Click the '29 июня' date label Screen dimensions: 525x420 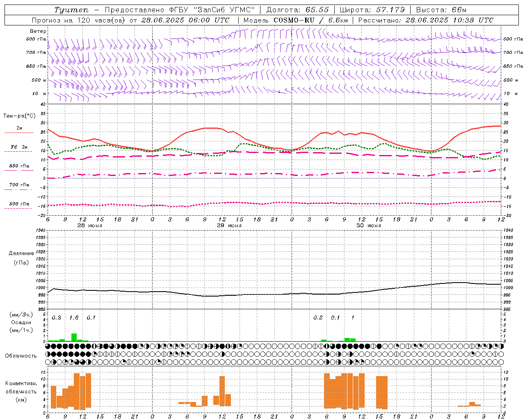[x=229, y=226]
